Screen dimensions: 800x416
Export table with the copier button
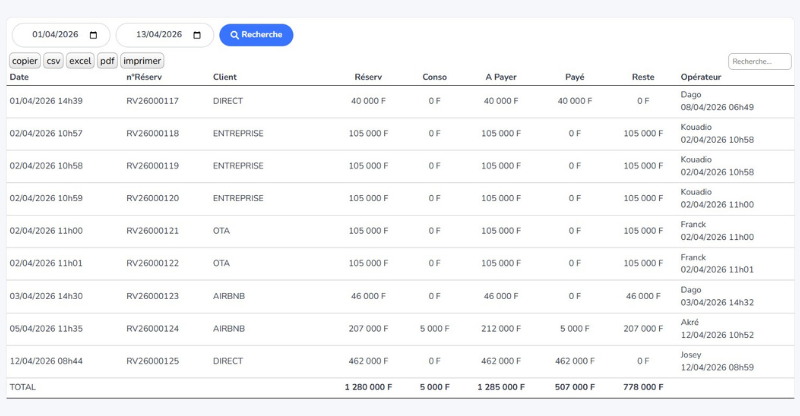point(25,61)
